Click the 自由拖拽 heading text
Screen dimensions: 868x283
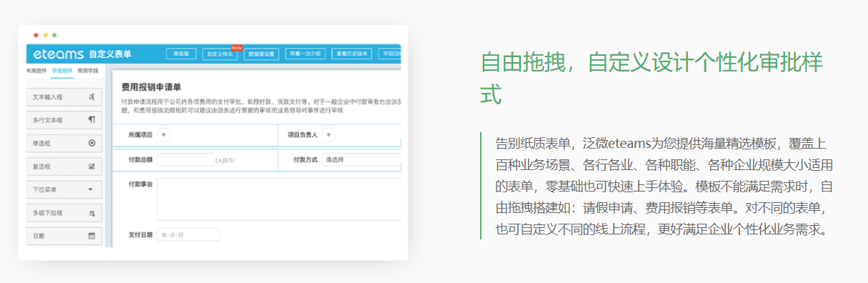[652, 78]
